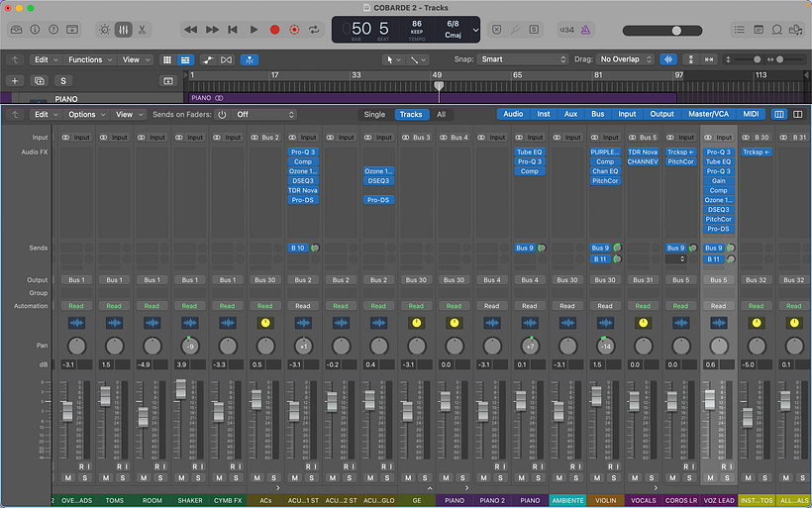Toggle the Metronome click icon
Screen dimensions: 812x508
point(585,30)
